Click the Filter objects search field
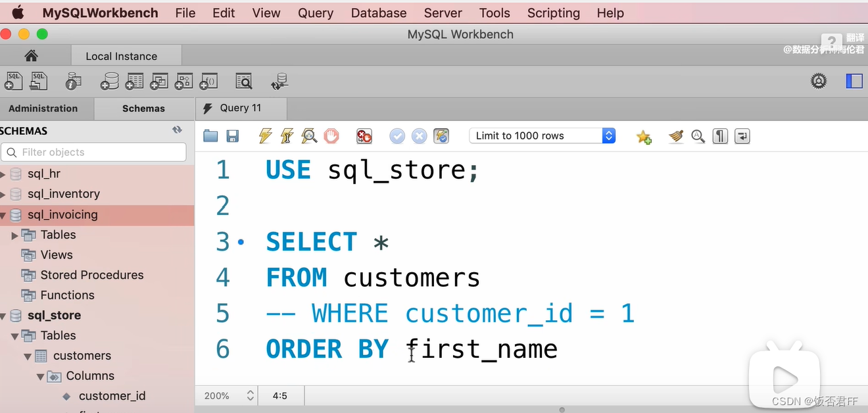The width and height of the screenshot is (868, 413). (93, 152)
